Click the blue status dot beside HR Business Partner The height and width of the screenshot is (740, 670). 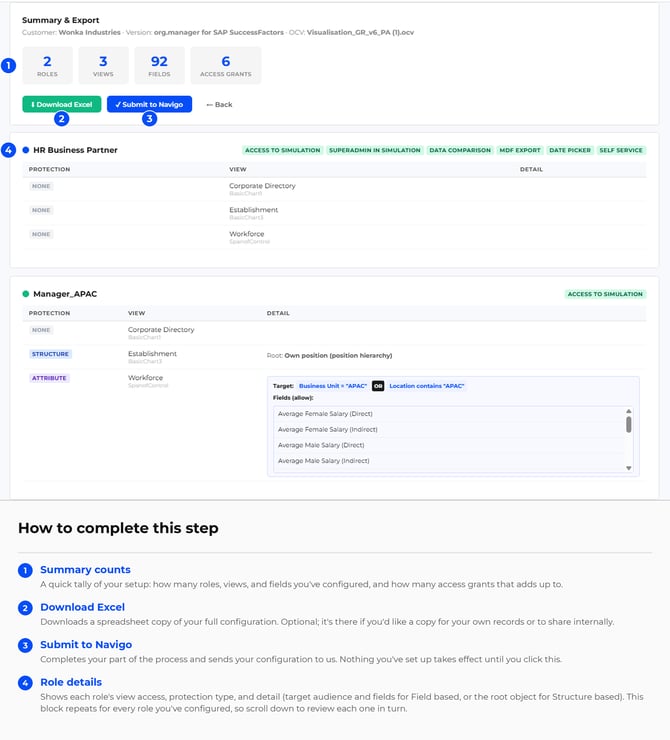click(x=25, y=150)
